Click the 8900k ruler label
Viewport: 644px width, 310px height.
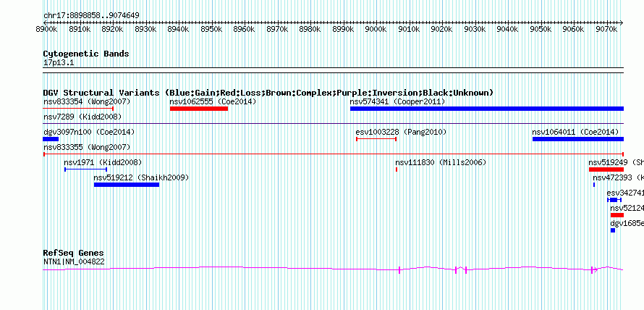tap(46, 30)
